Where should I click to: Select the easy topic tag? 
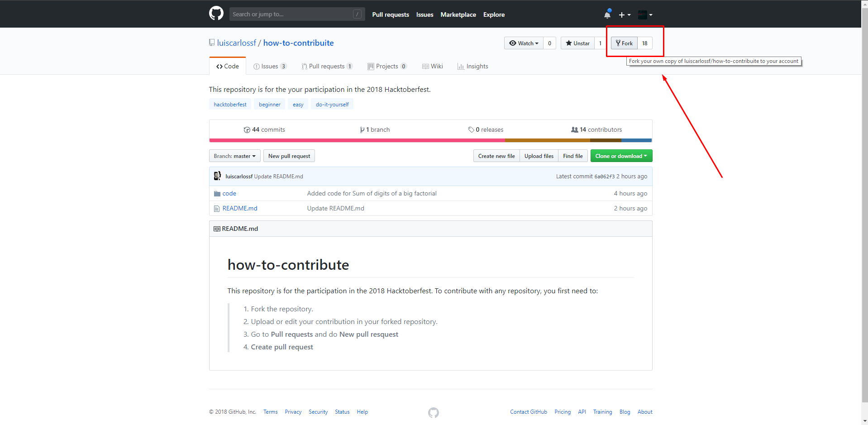point(298,104)
